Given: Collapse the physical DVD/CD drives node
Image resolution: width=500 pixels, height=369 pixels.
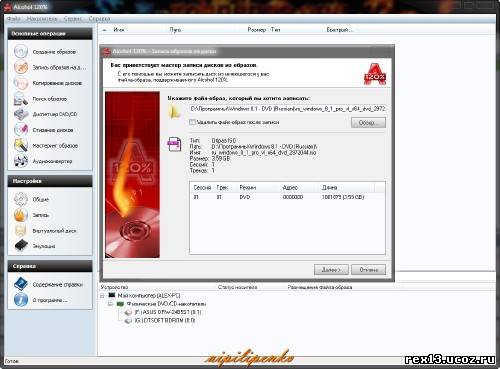Looking at the screenshot, I should [x=111, y=304].
